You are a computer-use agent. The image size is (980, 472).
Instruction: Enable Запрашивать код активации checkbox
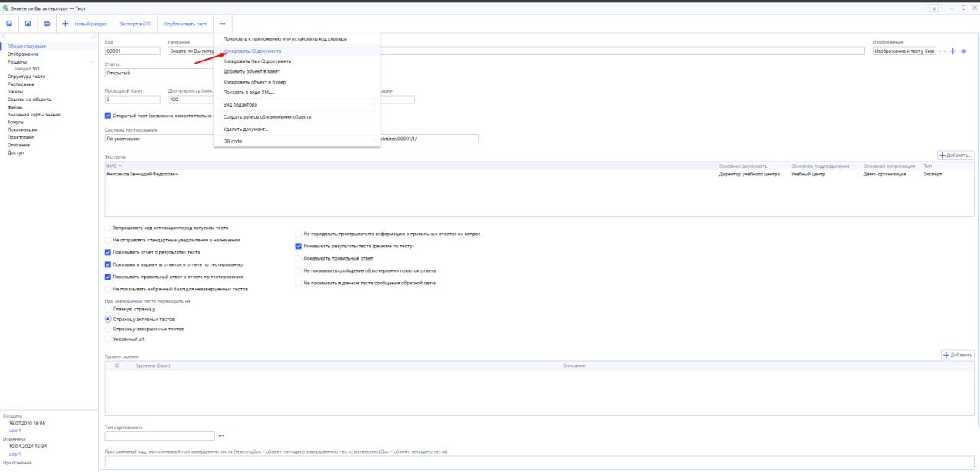pyautogui.click(x=108, y=228)
